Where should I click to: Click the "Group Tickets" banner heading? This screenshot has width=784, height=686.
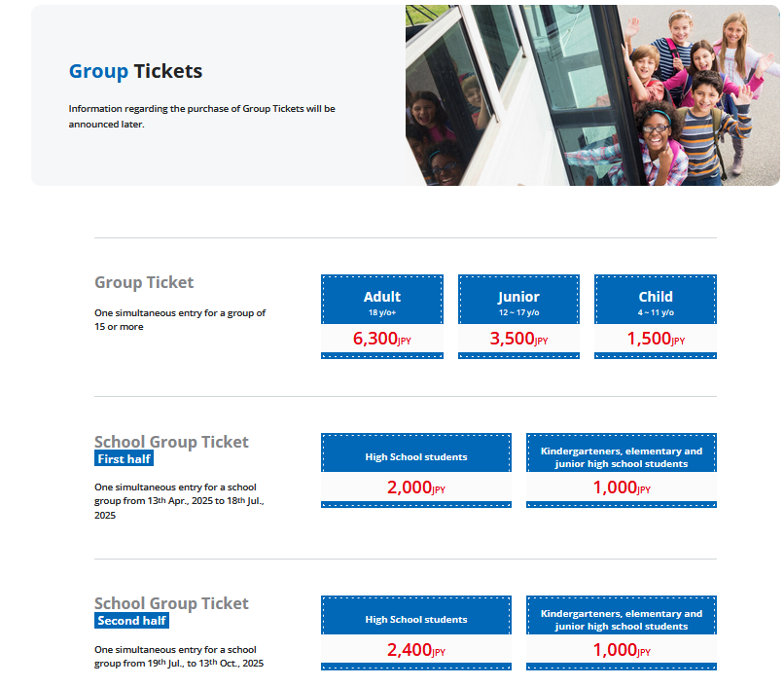coord(135,71)
